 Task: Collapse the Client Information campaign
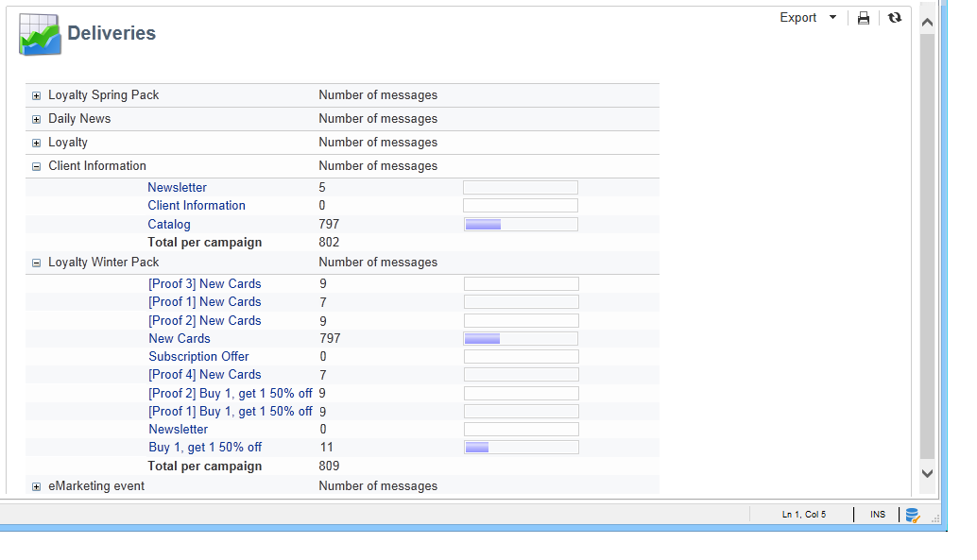pos(36,167)
